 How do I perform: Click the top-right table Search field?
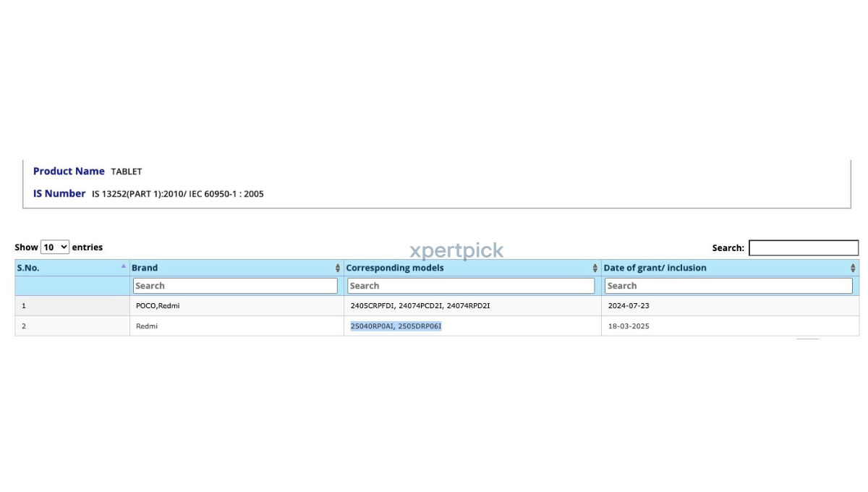tap(804, 248)
